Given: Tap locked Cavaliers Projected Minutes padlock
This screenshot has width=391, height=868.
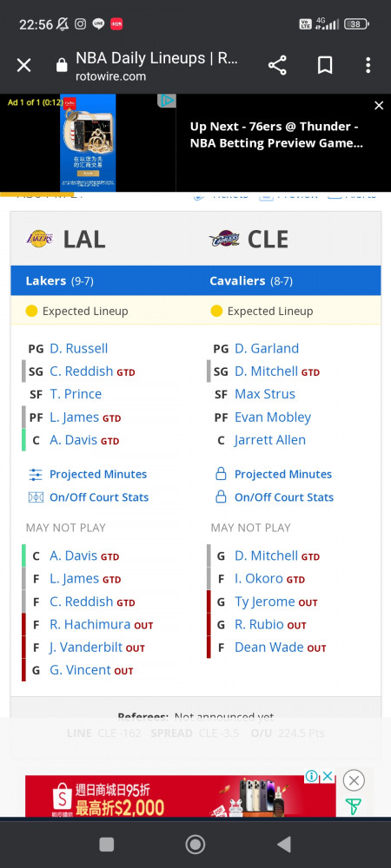Looking at the screenshot, I should (221, 474).
